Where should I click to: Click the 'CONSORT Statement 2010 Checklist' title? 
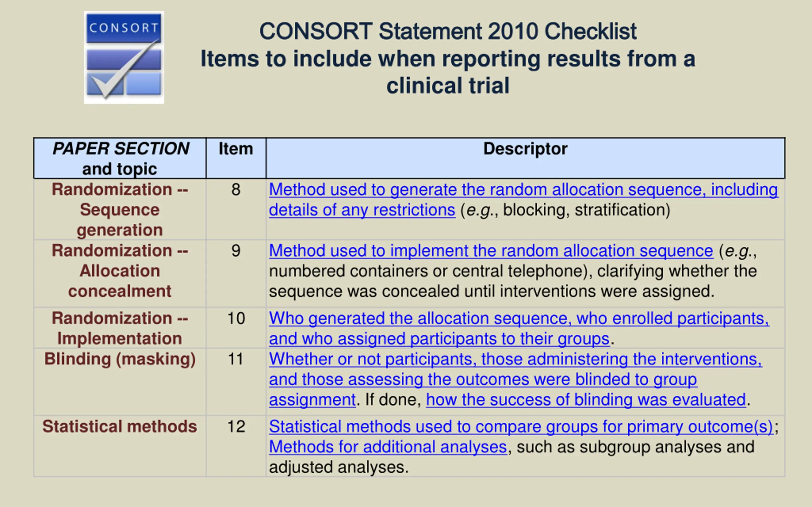[x=448, y=31]
